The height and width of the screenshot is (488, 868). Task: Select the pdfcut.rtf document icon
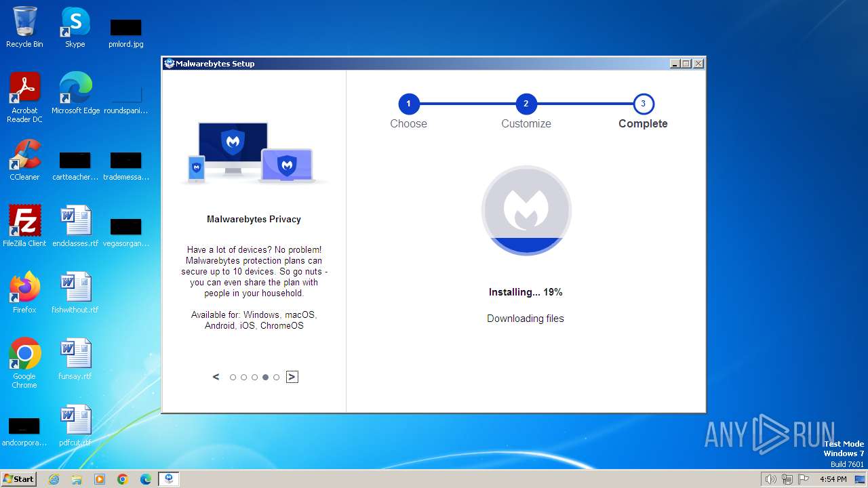75,425
